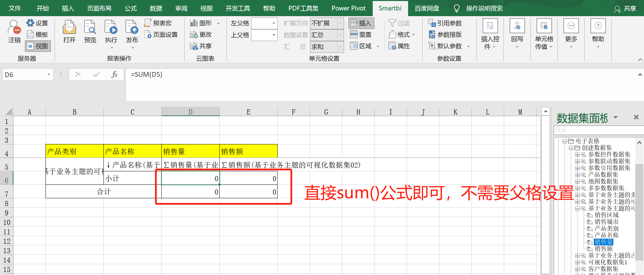Open the 数据设置 汇总 combo box
Viewport: 644px width, 275px height.
(x=327, y=35)
